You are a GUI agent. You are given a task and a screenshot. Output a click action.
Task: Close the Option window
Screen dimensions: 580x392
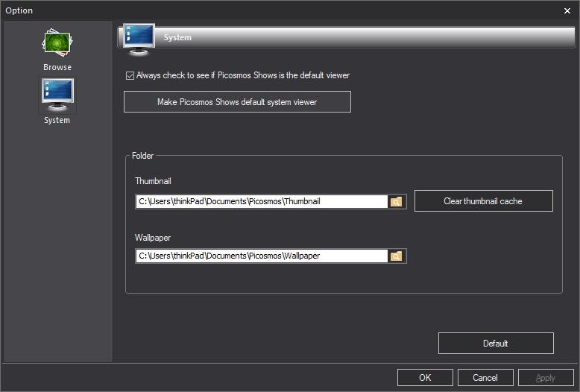(x=567, y=10)
